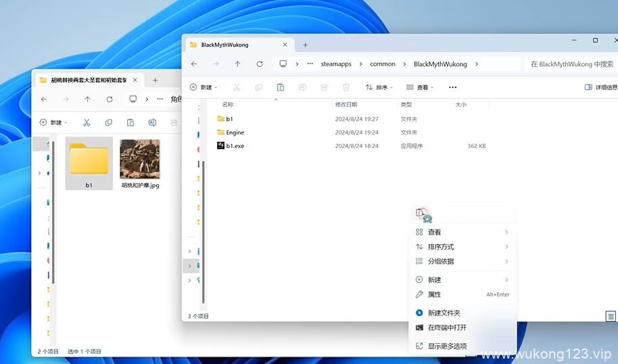
Task: Choose 显示更多选项 in context menu
Action: coord(462,346)
